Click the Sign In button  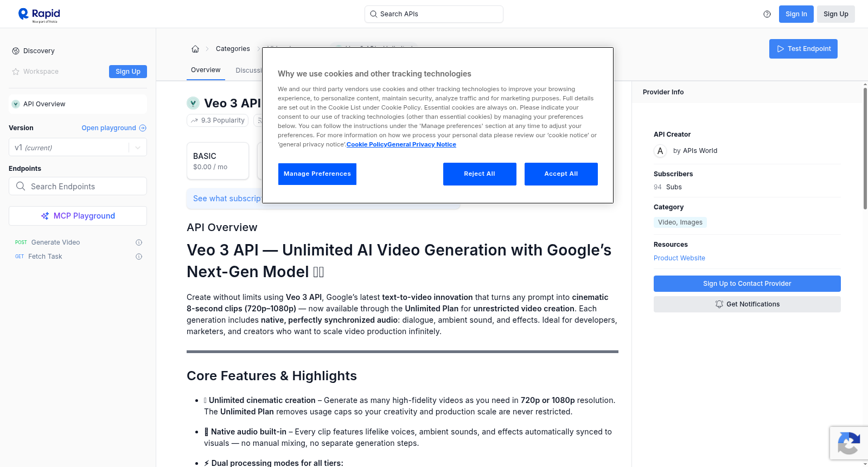coord(796,14)
